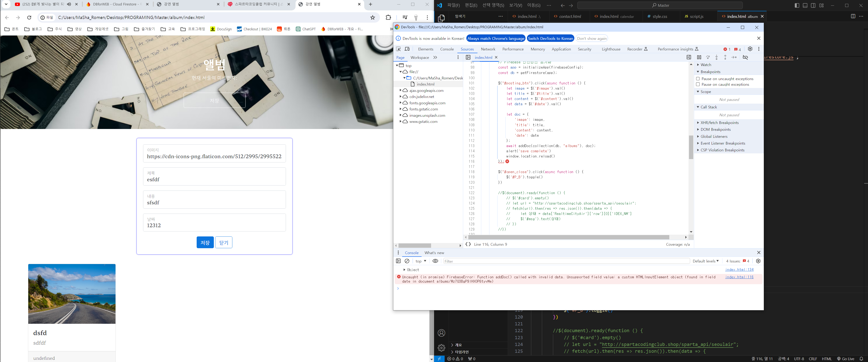Toggle deactivate breakpoints in debugger
This screenshot has height=362, width=868.
coord(745,57)
